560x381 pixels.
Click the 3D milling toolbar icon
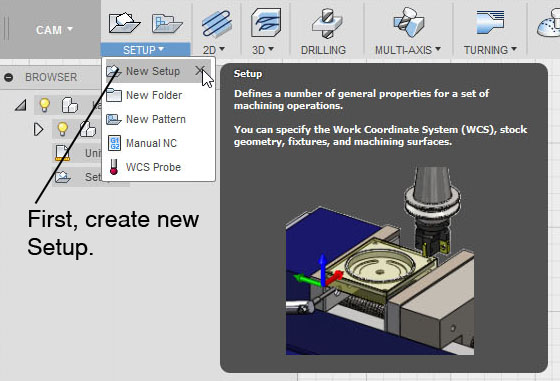click(x=266, y=23)
